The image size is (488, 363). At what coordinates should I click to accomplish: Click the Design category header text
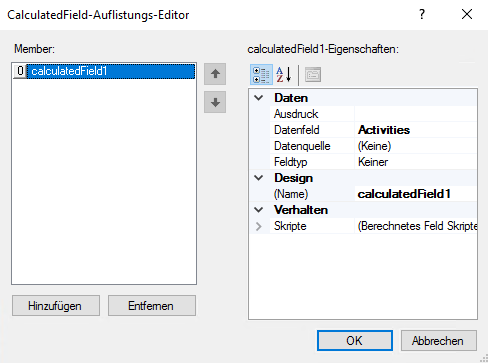[x=293, y=178]
